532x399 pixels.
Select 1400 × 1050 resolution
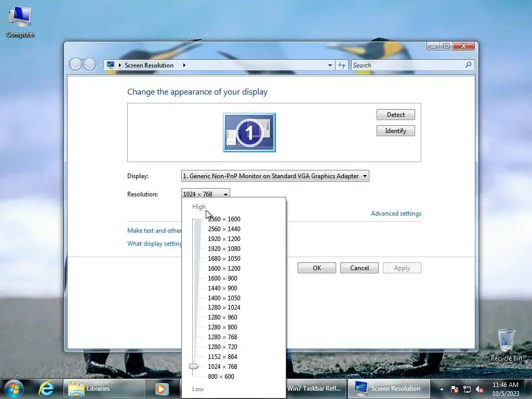pos(224,298)
